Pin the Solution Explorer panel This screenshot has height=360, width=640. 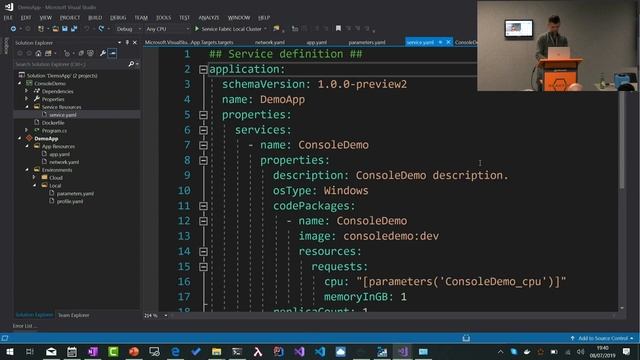pyautogui.click(x=127, y=42)
